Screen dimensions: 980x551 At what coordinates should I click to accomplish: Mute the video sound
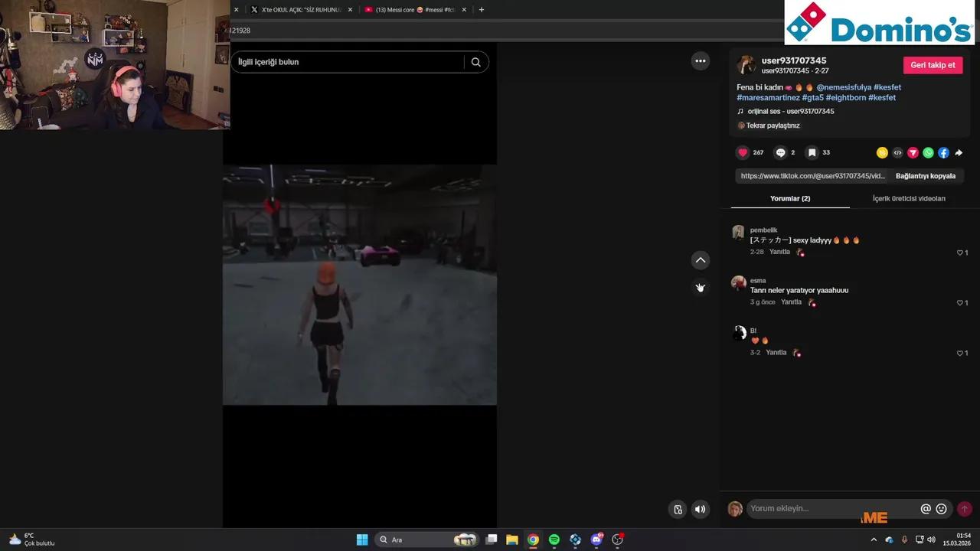tap(700, 509)
